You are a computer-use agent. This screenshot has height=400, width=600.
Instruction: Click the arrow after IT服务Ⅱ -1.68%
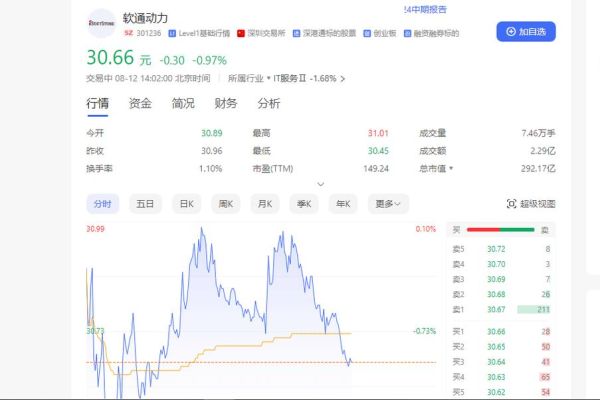coord(342,79)
